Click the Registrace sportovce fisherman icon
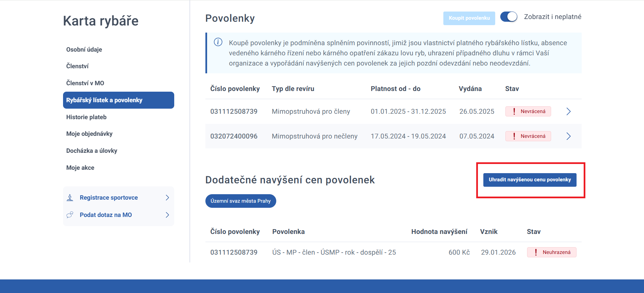The image size is (644, 293). 70,198
